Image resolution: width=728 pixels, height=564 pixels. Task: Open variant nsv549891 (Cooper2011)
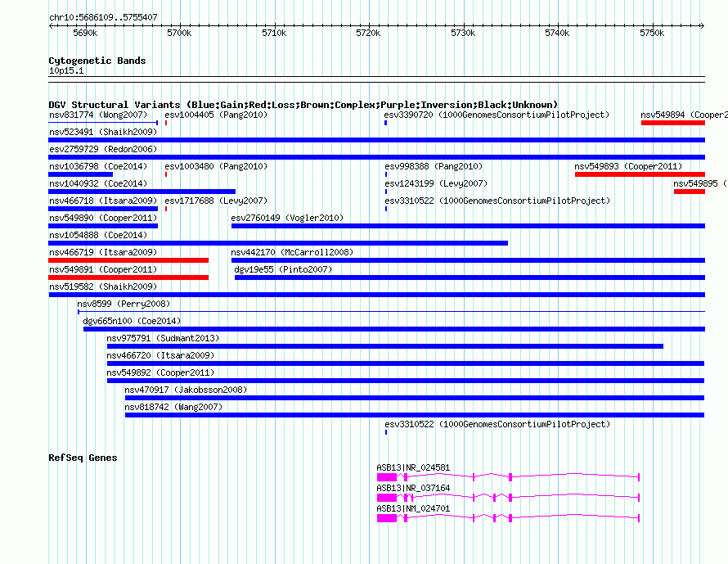103,269
